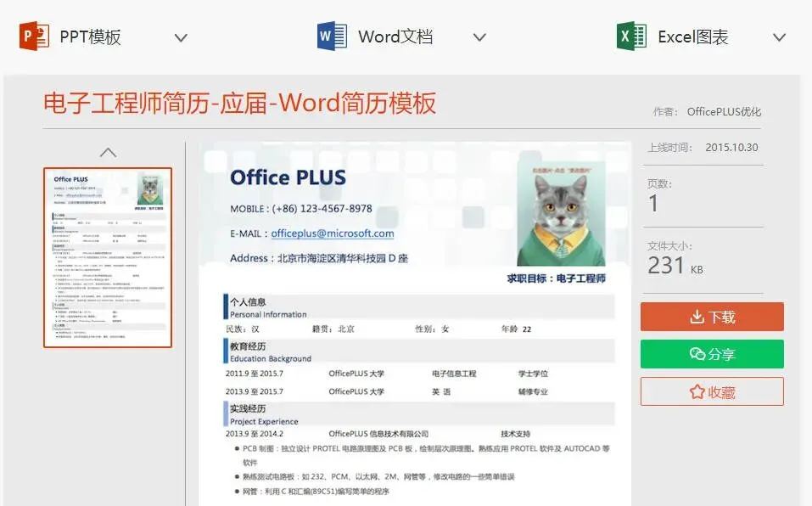Click the 籍贯：北京 field
Screen dimensions: 812x506
333,329
